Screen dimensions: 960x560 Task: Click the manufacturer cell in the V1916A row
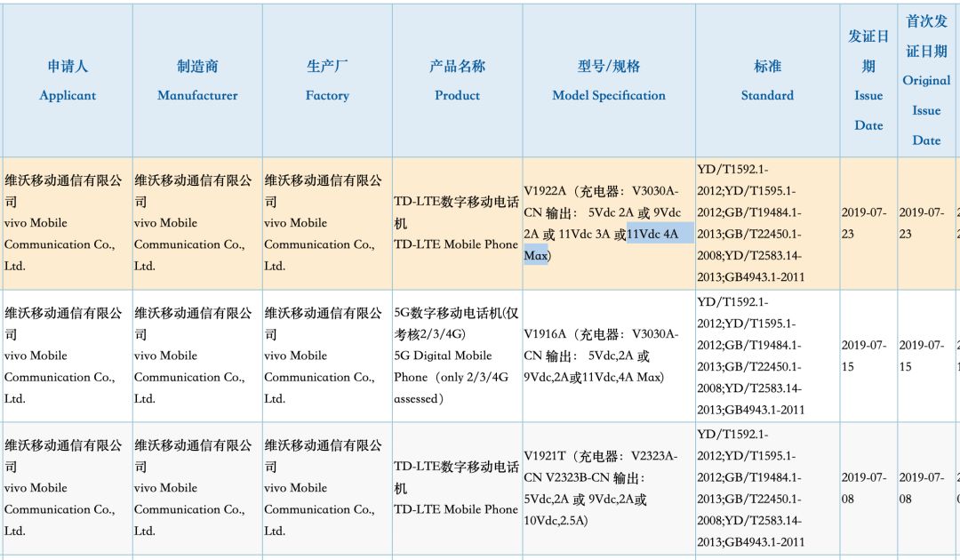197,356
